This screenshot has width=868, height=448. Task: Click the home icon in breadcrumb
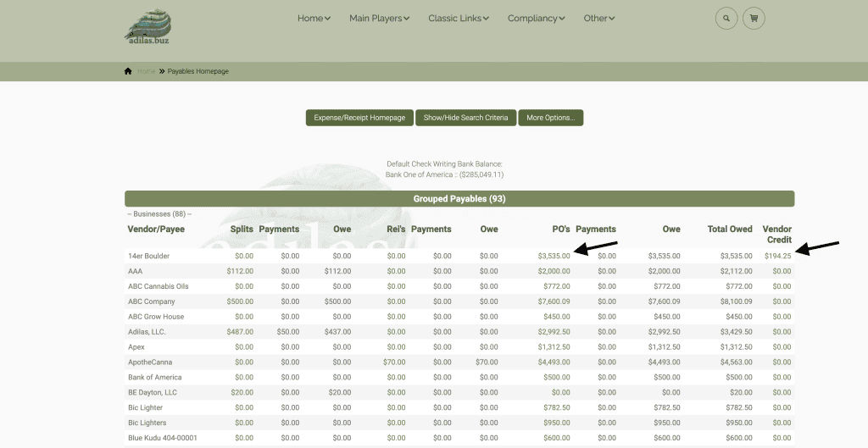tap(128, 71)
